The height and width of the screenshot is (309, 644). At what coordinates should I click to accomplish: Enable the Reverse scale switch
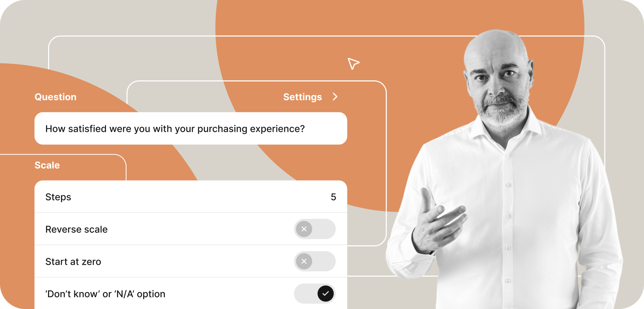315,229
